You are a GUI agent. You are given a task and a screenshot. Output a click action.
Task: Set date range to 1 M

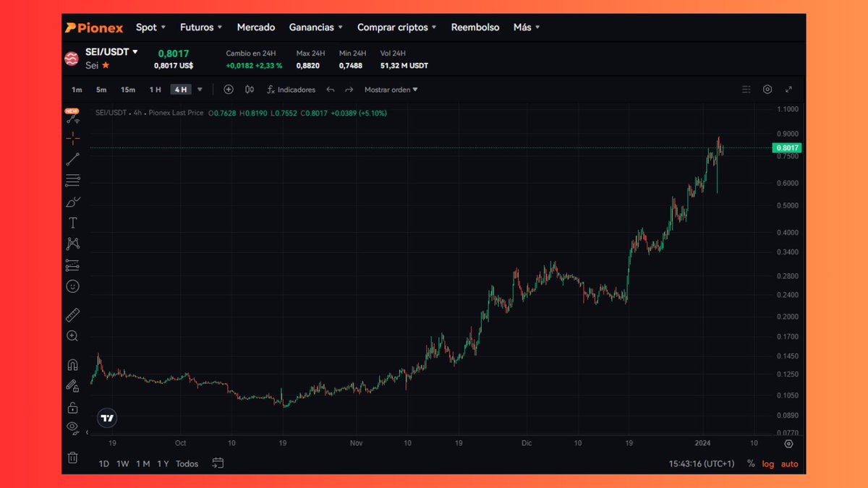[x=142, y=464]
